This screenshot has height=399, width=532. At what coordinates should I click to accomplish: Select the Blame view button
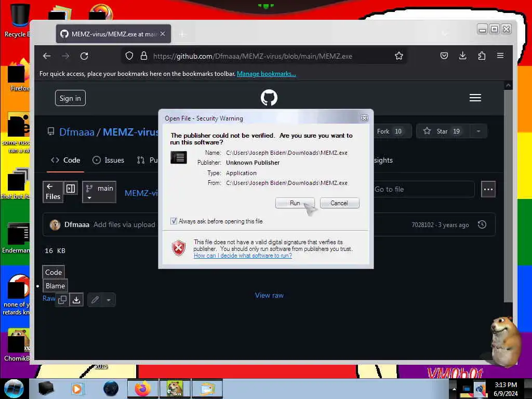coord(55,286)
